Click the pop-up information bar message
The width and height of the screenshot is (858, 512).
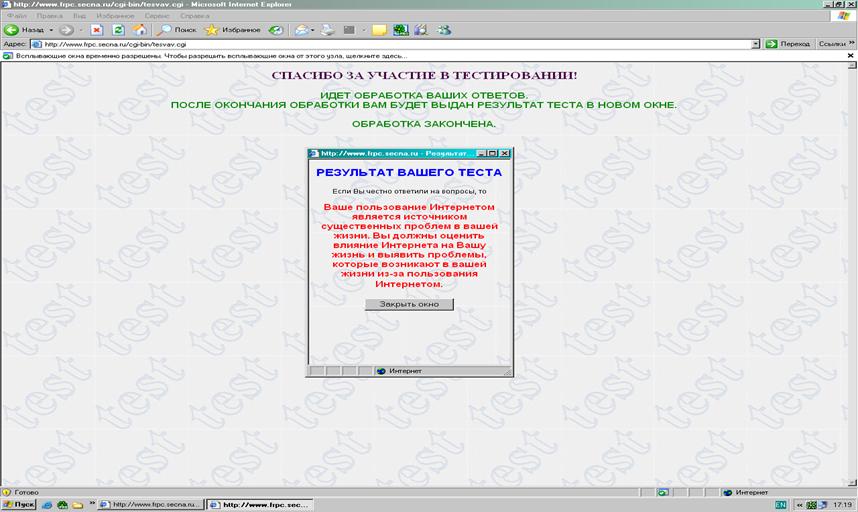211,56
